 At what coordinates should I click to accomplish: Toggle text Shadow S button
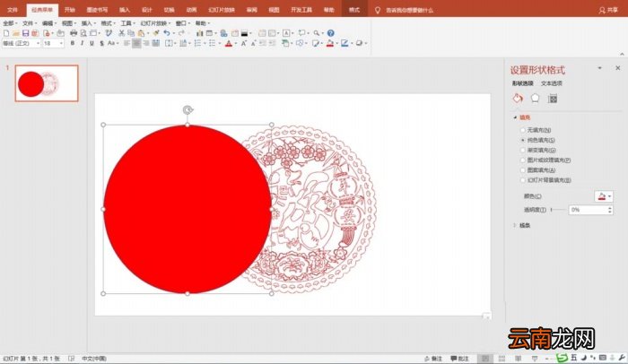(101, 43)
